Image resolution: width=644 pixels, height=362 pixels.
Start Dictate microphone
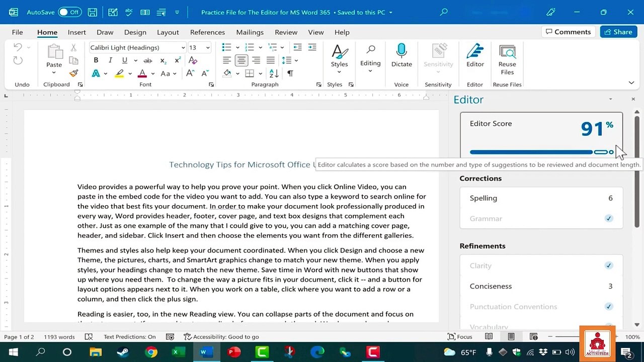click(x=401, y=56)
